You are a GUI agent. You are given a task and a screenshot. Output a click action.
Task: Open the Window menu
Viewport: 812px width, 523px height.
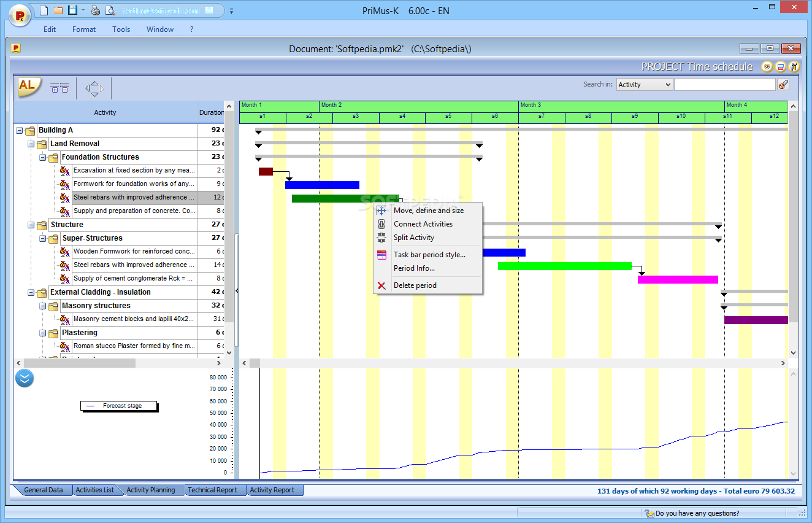(160, 29)
